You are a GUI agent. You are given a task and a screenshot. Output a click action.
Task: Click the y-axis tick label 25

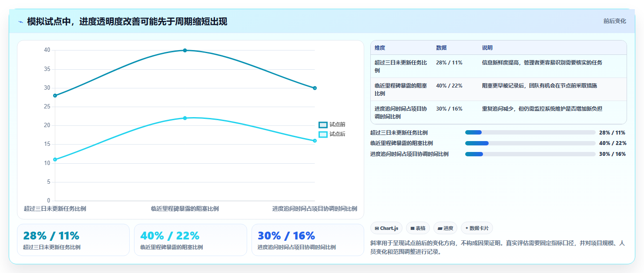click(47, 107)
